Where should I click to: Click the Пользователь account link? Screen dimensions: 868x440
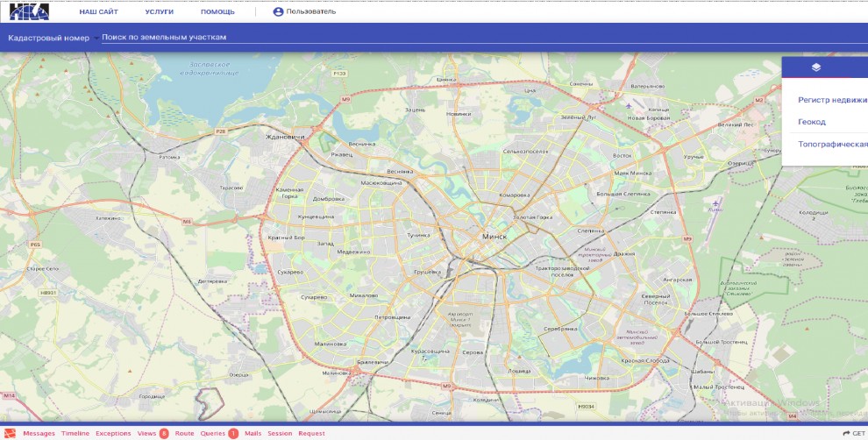[310, 11]
